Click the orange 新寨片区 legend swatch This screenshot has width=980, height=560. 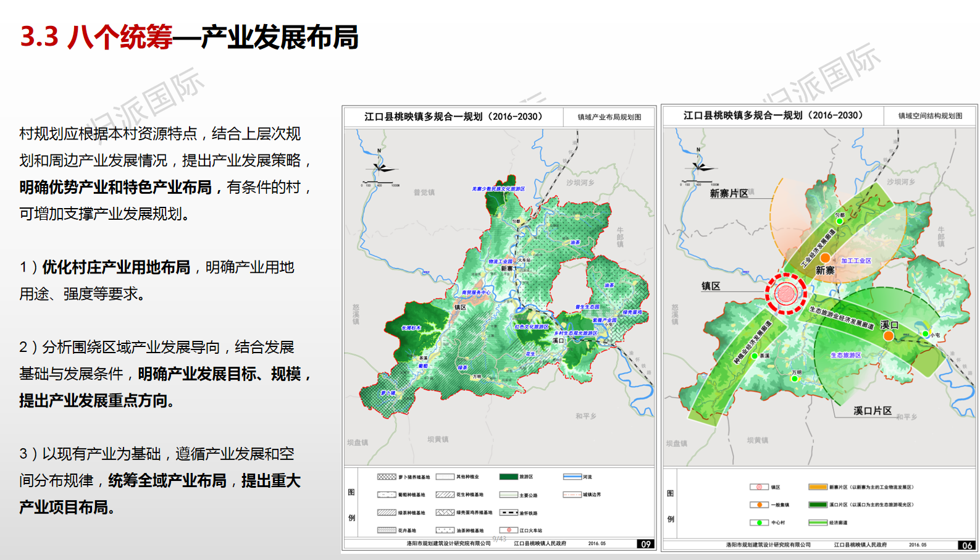818,487
